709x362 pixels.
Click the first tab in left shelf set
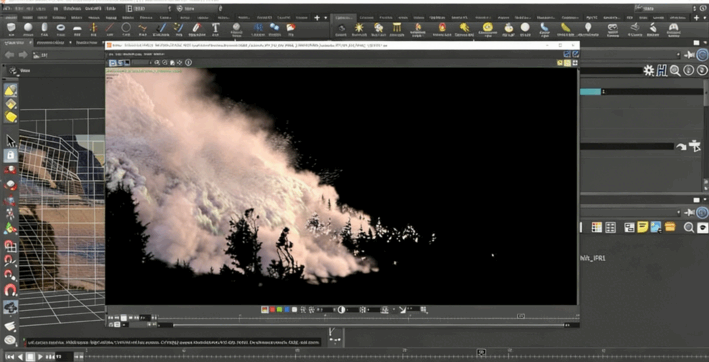(x=11, y=18)
